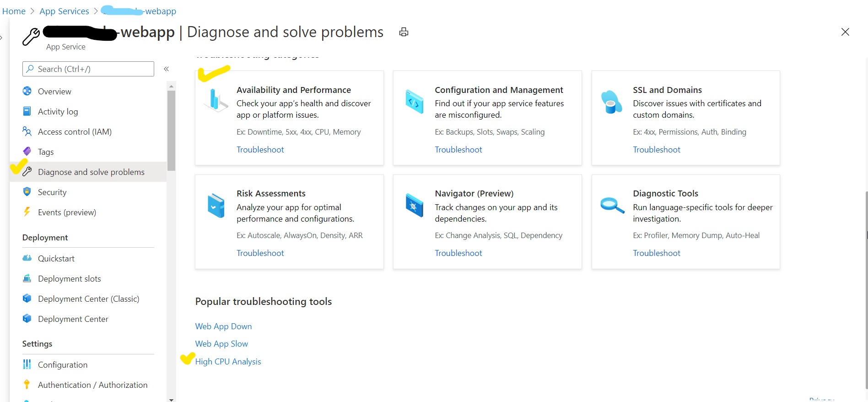Image resolution: width=868 pixels, height=402 pixels.
Task: Troubleshoot Navigator (Preview)
Action: pos(458,253)
